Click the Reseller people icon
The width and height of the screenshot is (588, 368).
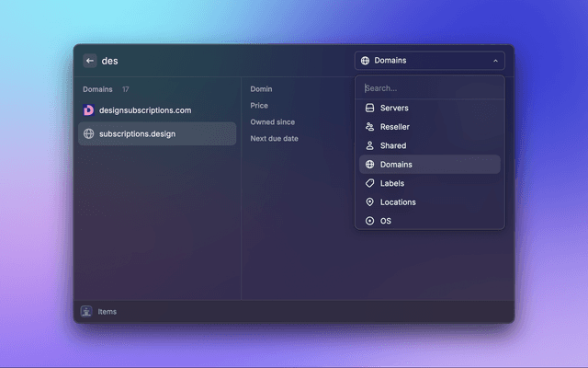coord(369,127)
